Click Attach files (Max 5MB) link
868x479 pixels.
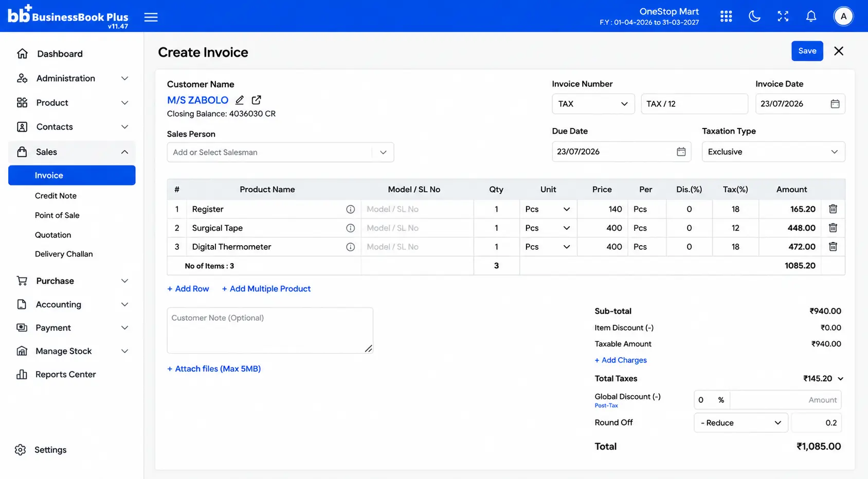(214, 369)
